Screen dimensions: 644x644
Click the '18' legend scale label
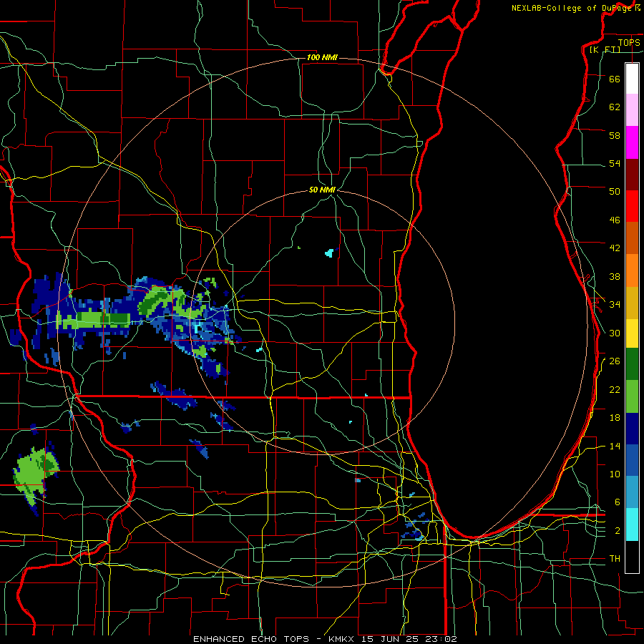615,418
